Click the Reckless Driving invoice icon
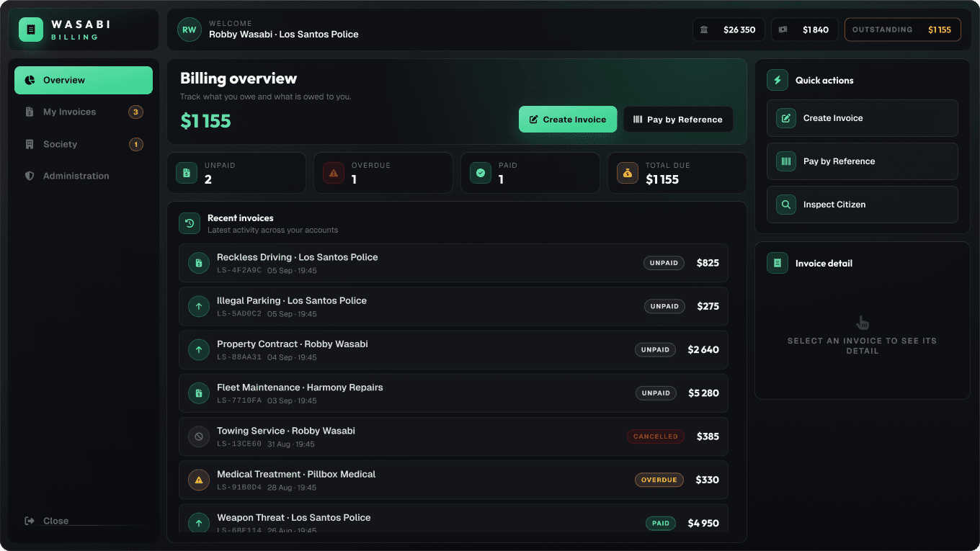The height and width of the screenshot is (551, 980). pyautogui.click(x=199, y=263)
